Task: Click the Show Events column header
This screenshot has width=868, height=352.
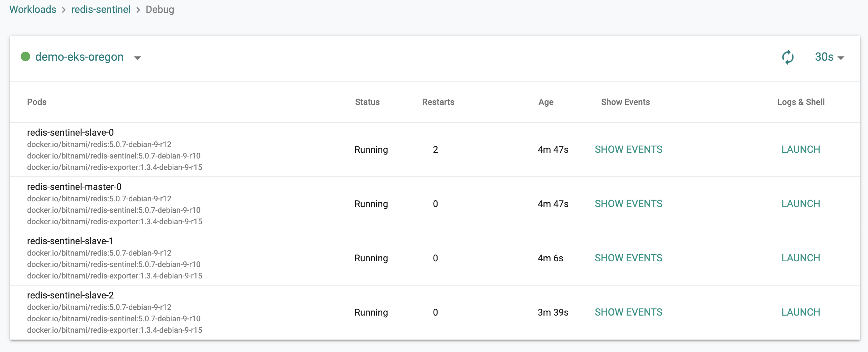Action: [x=626, y=102]
